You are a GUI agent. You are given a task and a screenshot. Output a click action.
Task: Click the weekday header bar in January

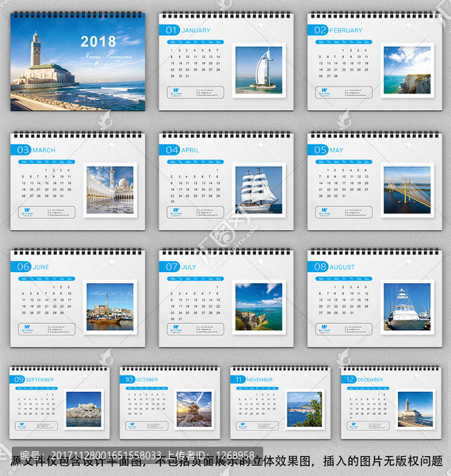196,42
